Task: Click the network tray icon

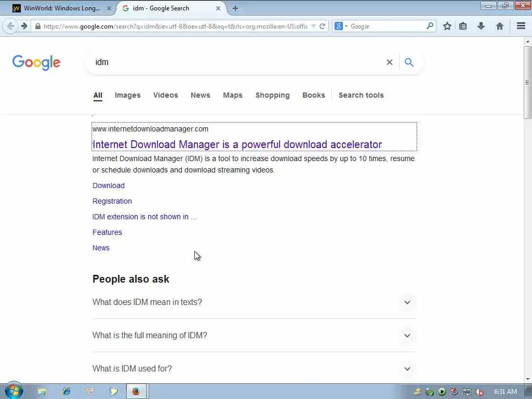Action: coord(467,392)
